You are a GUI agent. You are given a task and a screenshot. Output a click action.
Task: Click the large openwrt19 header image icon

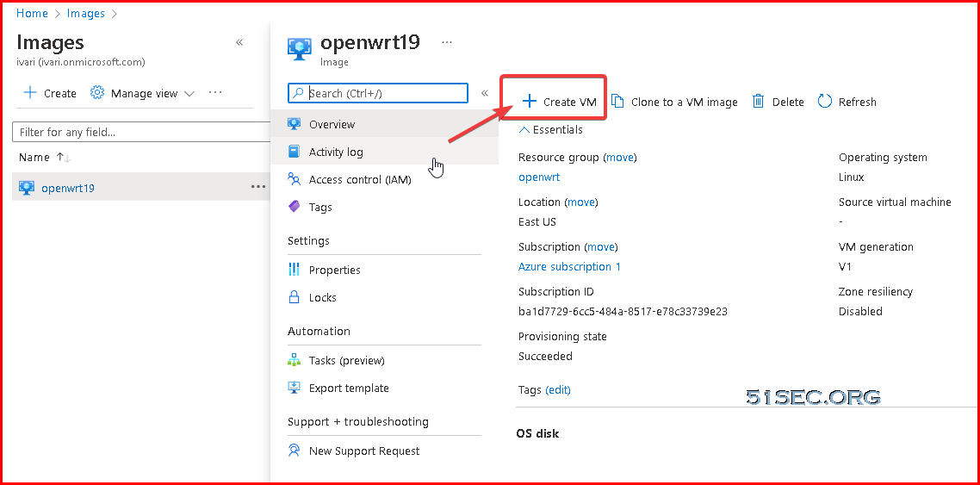(300, 49)
